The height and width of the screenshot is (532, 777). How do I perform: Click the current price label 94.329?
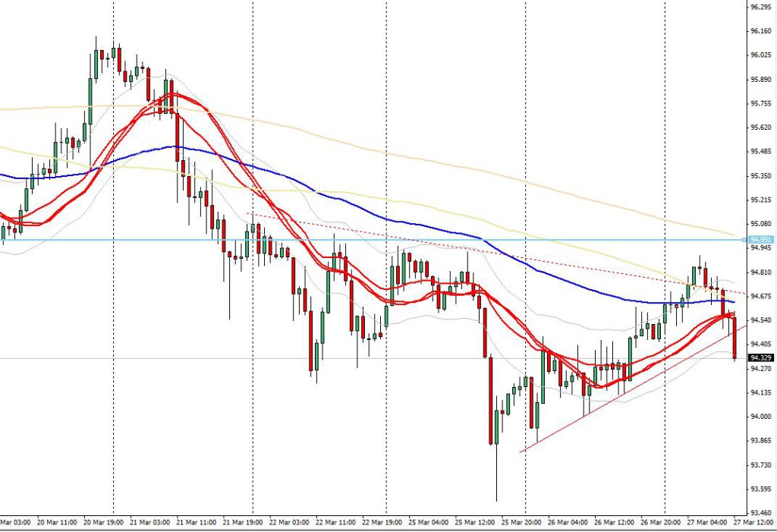point(760,357)
